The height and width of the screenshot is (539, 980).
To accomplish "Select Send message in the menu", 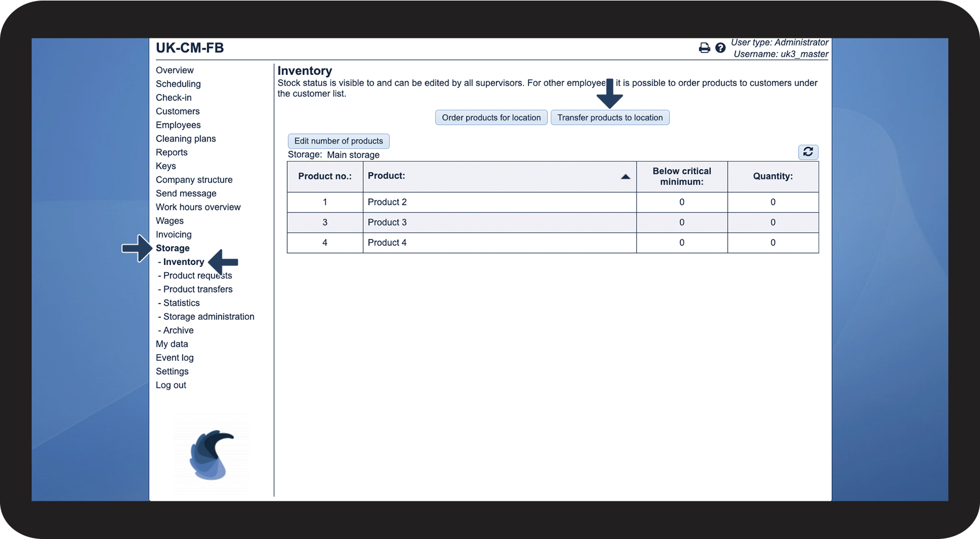I will click(x=186, y=194).
